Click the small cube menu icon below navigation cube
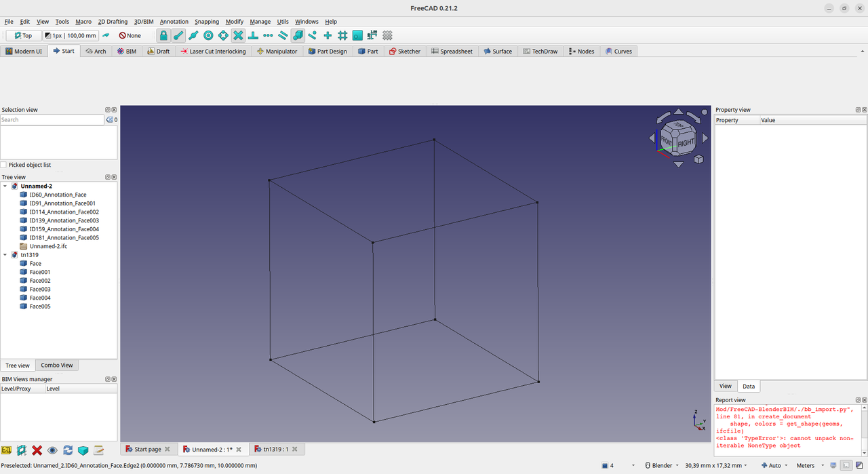Screen dimensions: 868x474 (698, 159)
